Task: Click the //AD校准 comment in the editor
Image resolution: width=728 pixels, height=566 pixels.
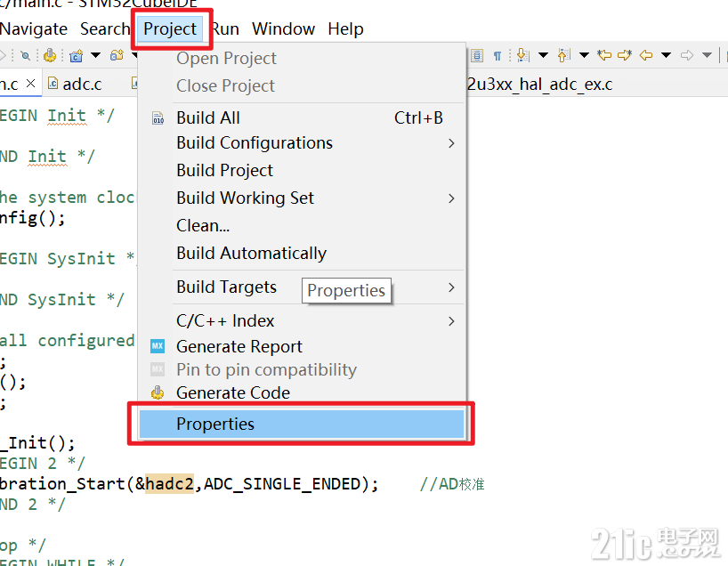Action: (x=452, y=484)
